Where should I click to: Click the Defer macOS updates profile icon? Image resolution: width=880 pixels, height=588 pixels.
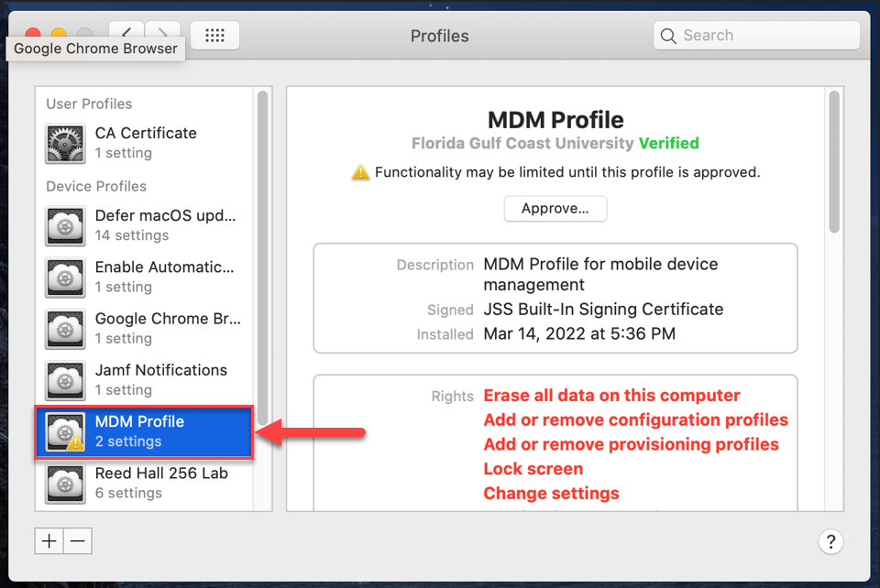click(65, 226)
